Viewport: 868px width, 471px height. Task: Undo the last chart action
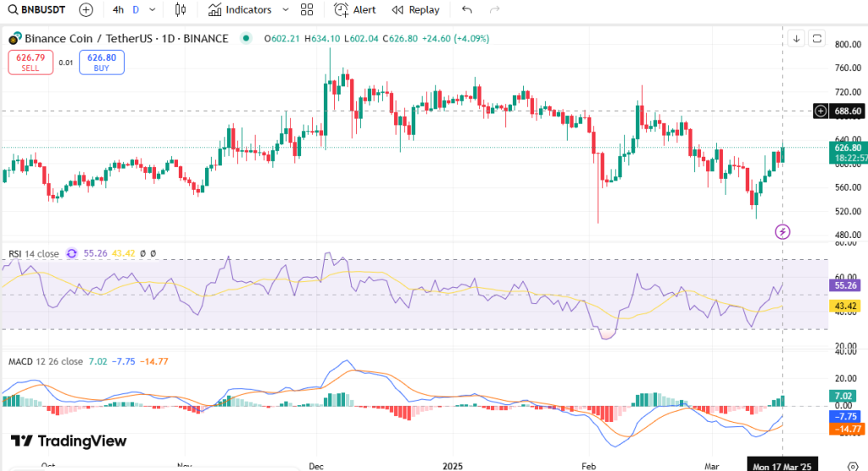(467, 9)
